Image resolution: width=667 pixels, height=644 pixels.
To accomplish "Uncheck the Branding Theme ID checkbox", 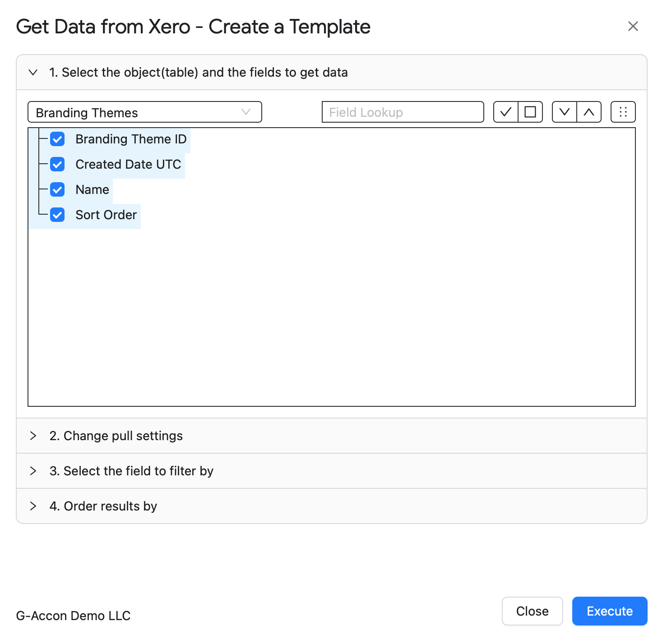I will (57, 139).
